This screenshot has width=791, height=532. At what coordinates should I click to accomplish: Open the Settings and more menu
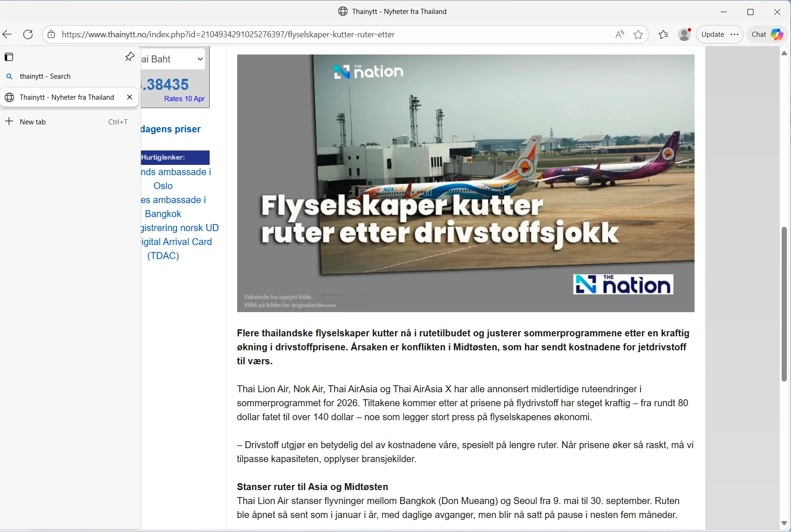click(735, 34)
